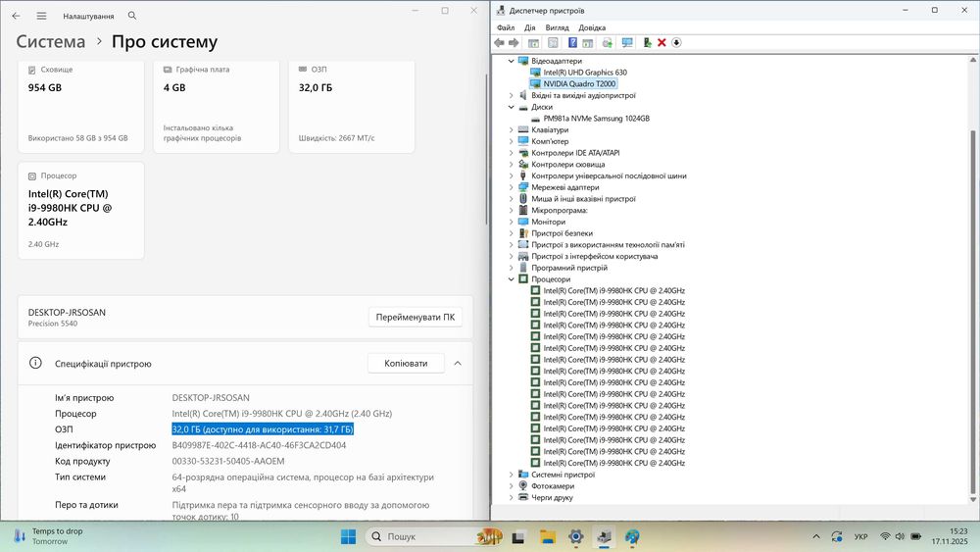Expand the Фотокамери node
980x552 pixels.
point(512,485)
